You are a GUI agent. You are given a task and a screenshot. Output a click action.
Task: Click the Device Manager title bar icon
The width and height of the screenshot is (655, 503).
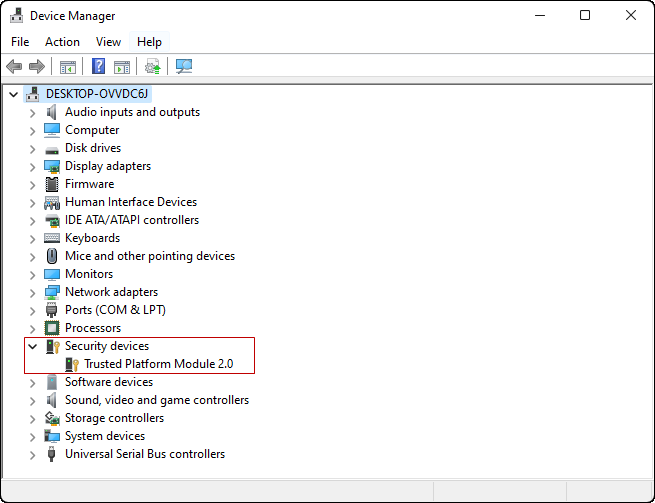click(17, 16)
